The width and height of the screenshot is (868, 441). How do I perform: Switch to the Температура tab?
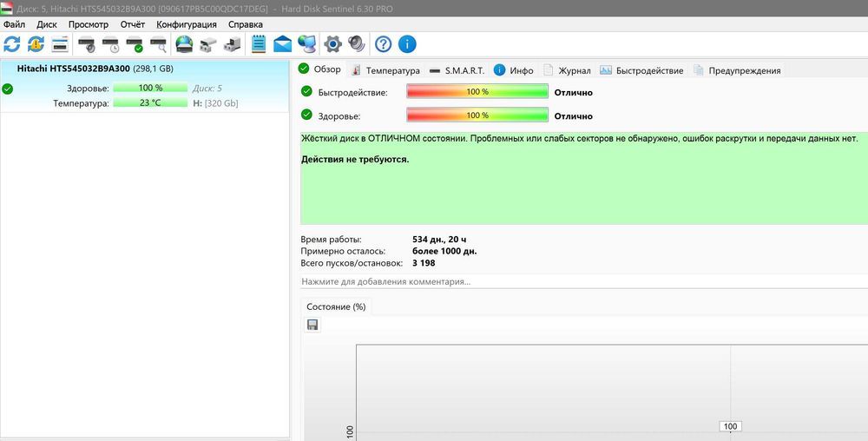click(x=386, y=70)
